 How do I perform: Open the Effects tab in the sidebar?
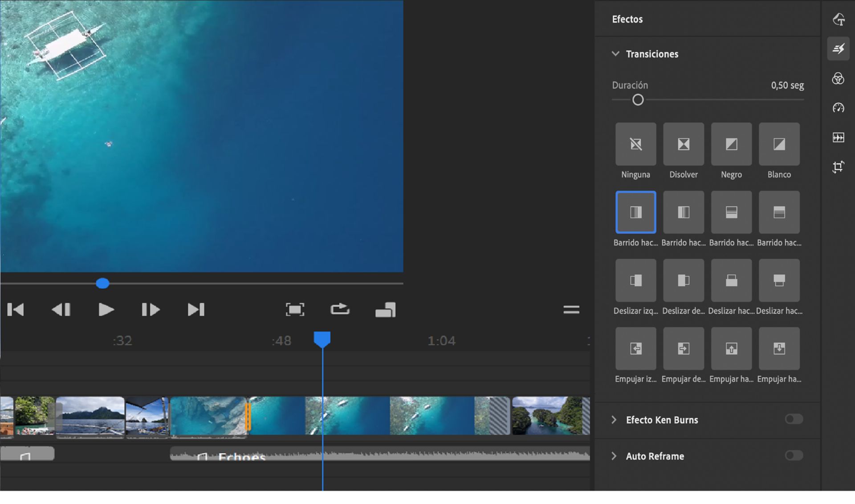tap(838, 49)
